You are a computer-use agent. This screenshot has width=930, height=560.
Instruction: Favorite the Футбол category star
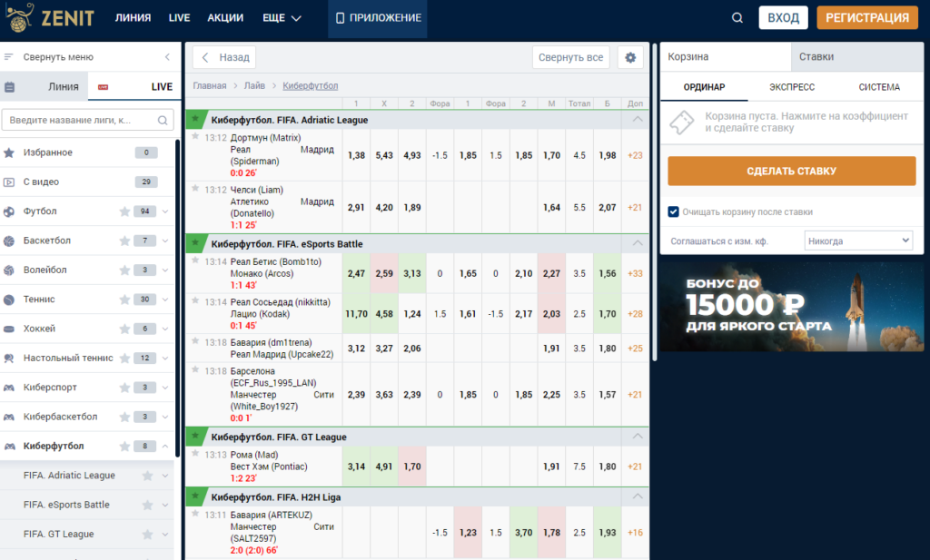pyautogui.click(x=124, y=211)
